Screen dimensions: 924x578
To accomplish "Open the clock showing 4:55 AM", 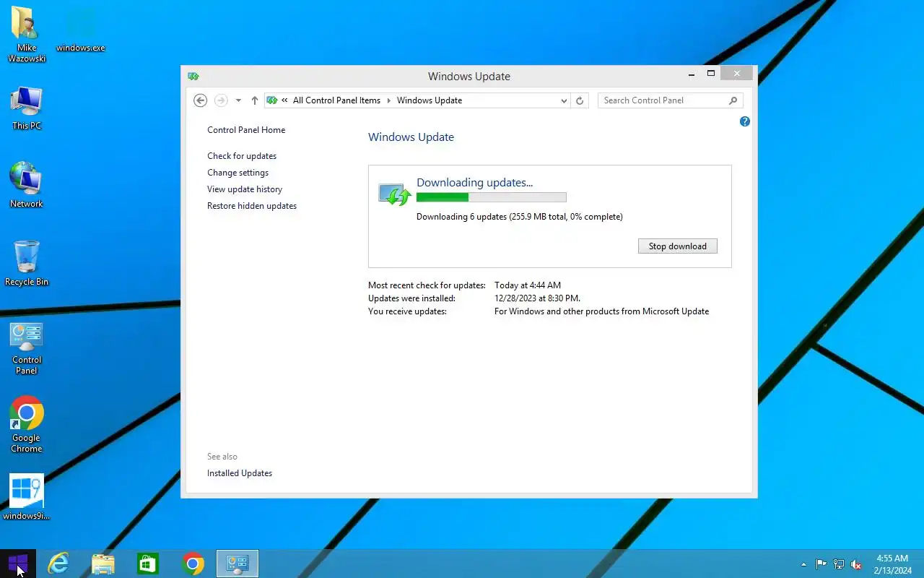I will tap(892, 564).
